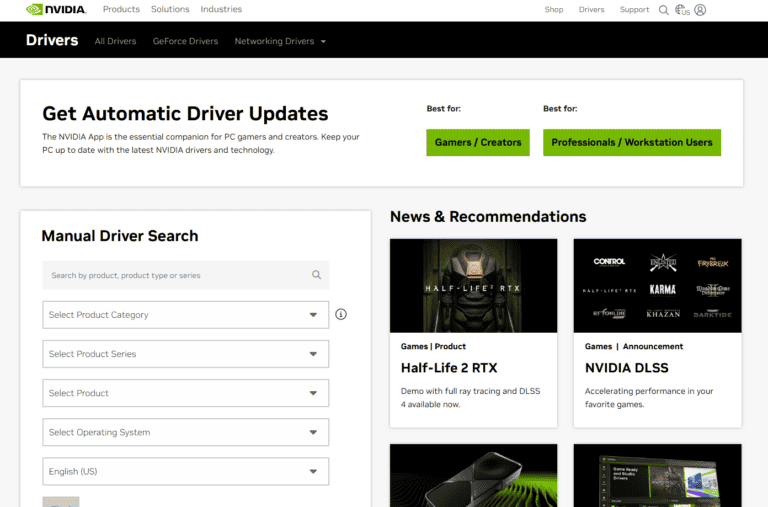Open the Solutions menu
768x507 pixels.
170,9
